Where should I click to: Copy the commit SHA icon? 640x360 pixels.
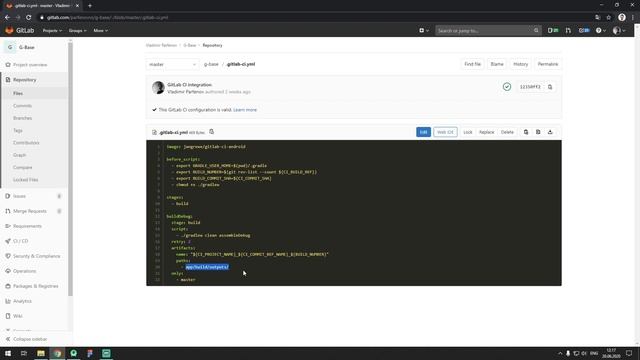coord(550,87)
